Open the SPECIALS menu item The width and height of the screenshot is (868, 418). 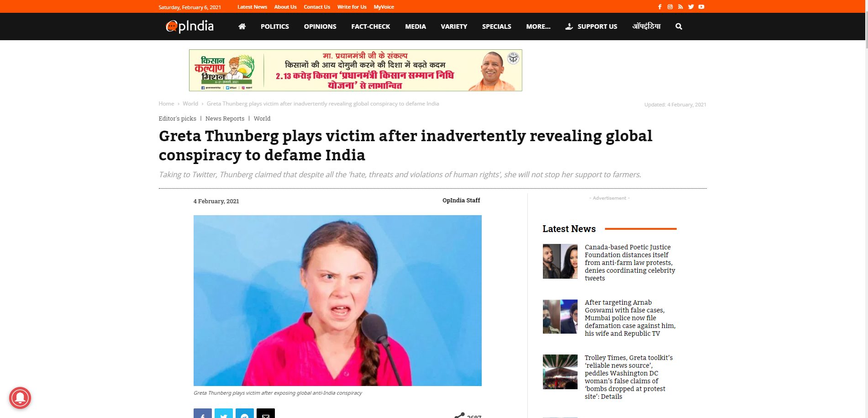pos(496,26)
